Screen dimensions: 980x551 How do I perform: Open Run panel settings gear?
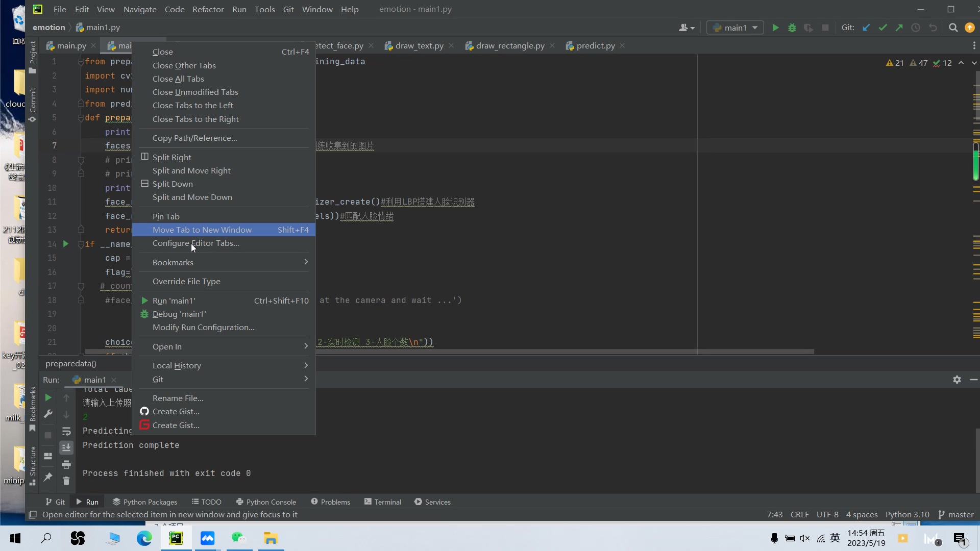pos(957,380)
